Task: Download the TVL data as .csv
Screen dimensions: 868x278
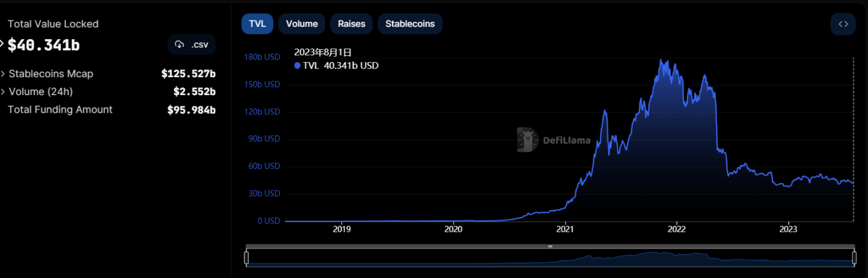Action: coord(192,45)
